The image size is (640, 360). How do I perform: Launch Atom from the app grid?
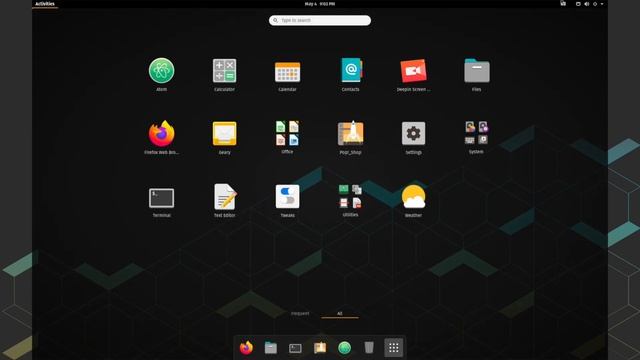coord(162,71)
